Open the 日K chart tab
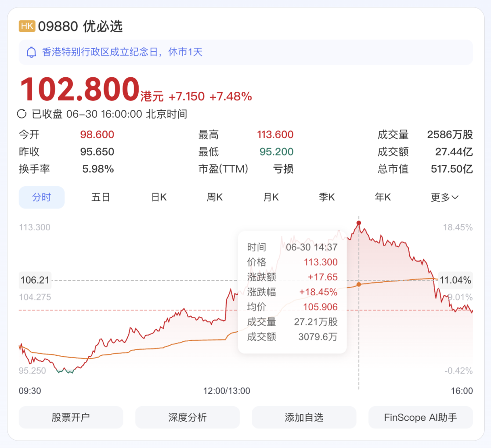 159,197
